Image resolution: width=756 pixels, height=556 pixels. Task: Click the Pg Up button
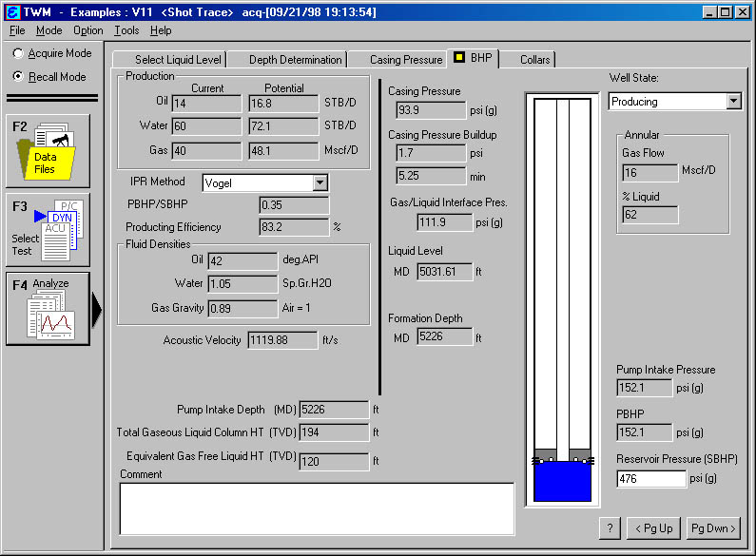[x=654, y=528]
